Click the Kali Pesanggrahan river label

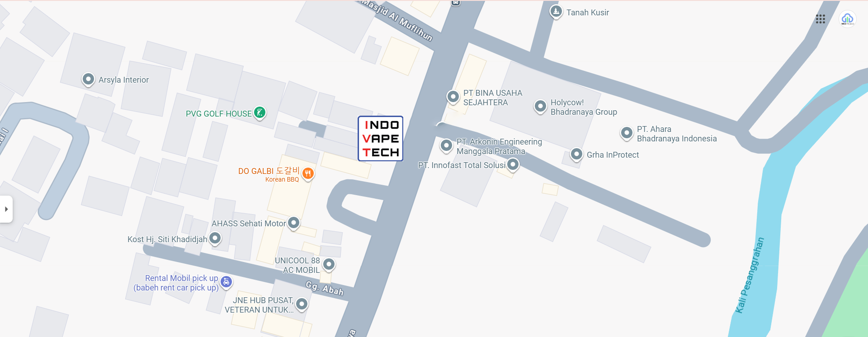pyautogui.click(x=749, y=275)
